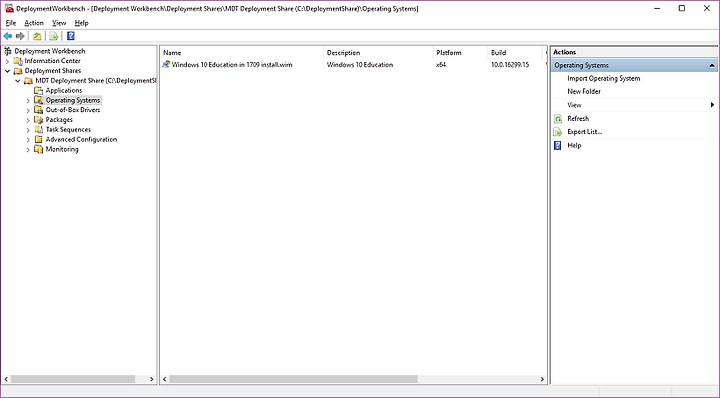The width and height of the screenshot is (720, 398).
Task: Click the Windows 10 Education description cell
Action: click(360, 65)
